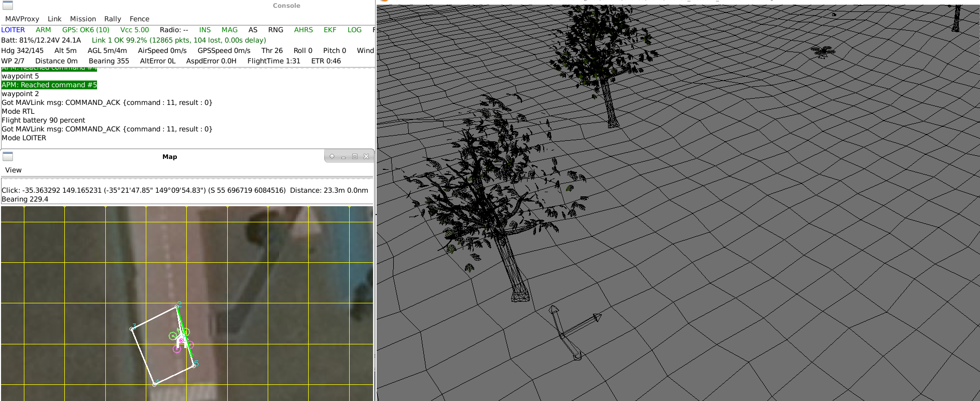Click the LOITER flight mode status
Viewport: 980px width, 401px height.
[x=13, y=30]
